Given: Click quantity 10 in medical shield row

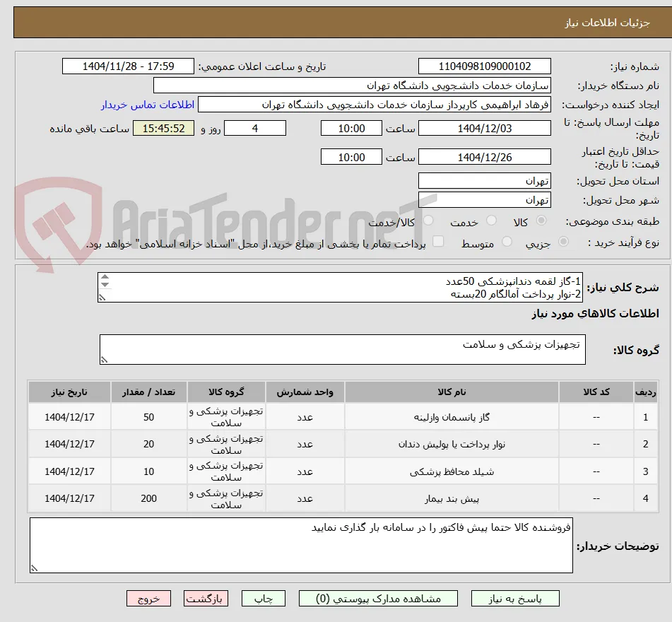Looking at the screenshot, I should (x=148, y=471).
